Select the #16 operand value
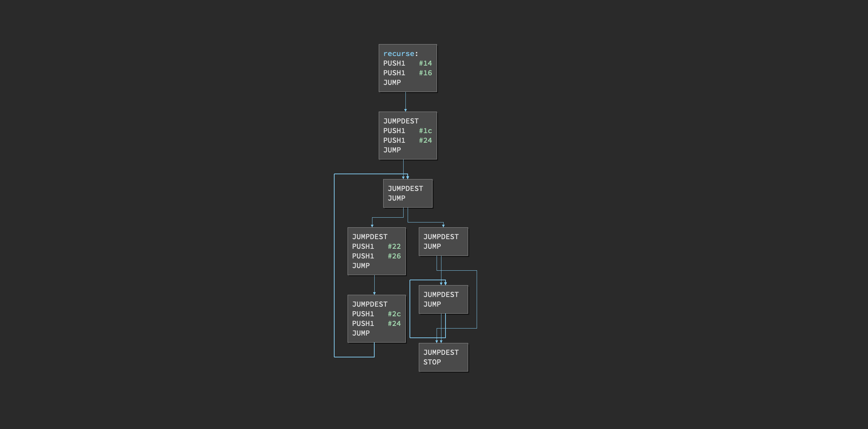This screenshot has height=429, width=868. (x=425, y=73)
